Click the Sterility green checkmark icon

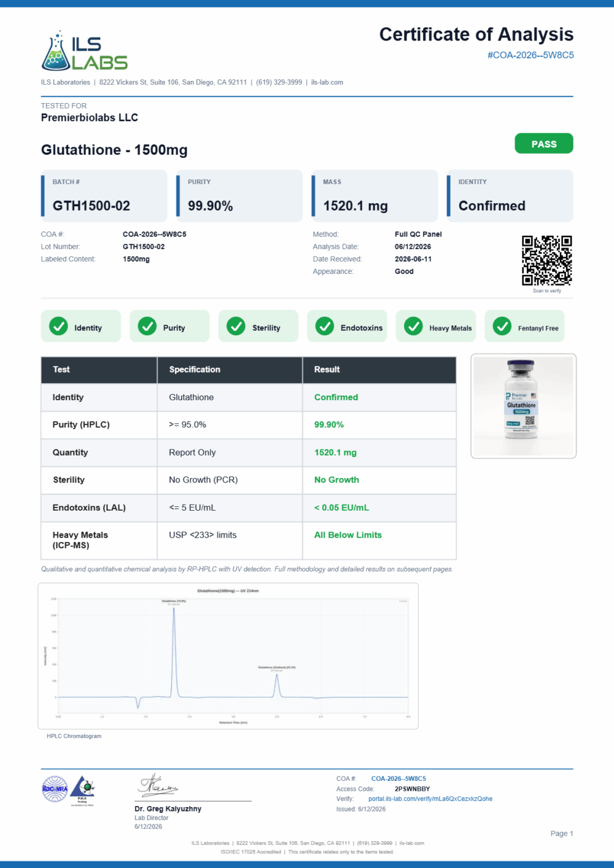click(236, 326)
